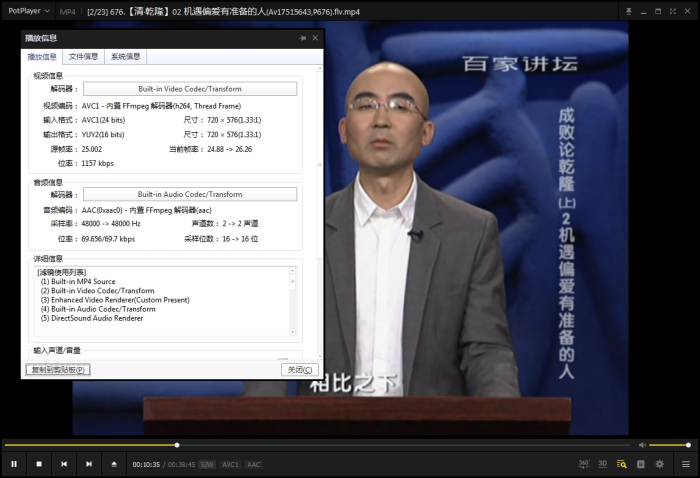Toggle 360° video mode icon
The image size is (700, 478).
[583, 464]
